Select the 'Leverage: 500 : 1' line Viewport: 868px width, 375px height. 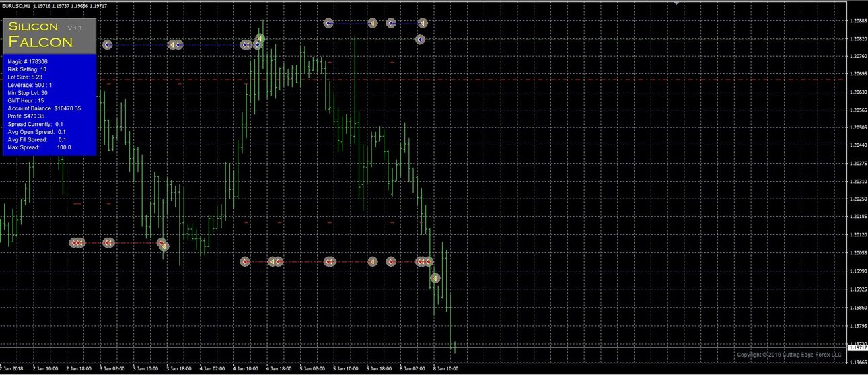(30, 85)
